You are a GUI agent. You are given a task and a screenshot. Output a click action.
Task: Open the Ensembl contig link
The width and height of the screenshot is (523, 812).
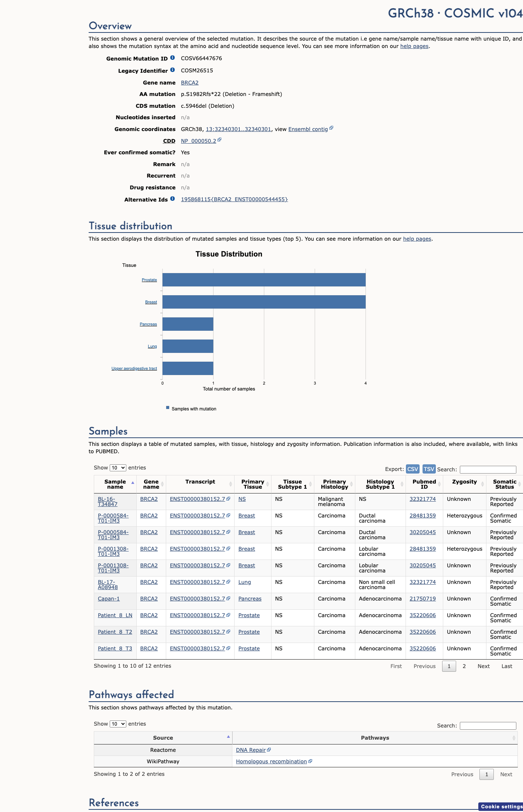point(308,129)
